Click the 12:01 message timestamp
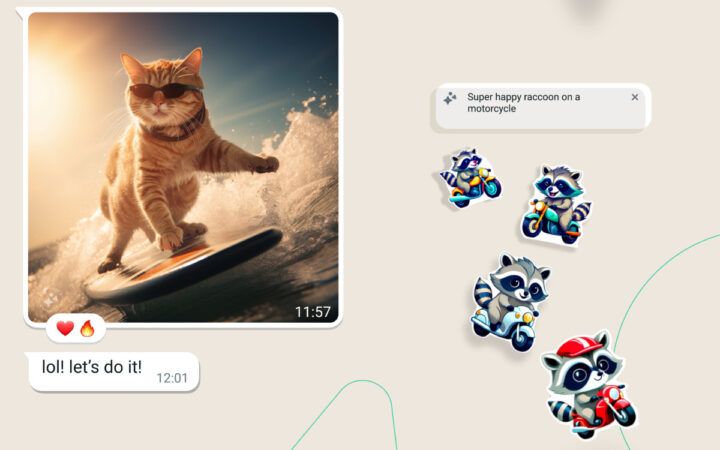Viewport: 720px width, 450px height. [x=171, y=378]
